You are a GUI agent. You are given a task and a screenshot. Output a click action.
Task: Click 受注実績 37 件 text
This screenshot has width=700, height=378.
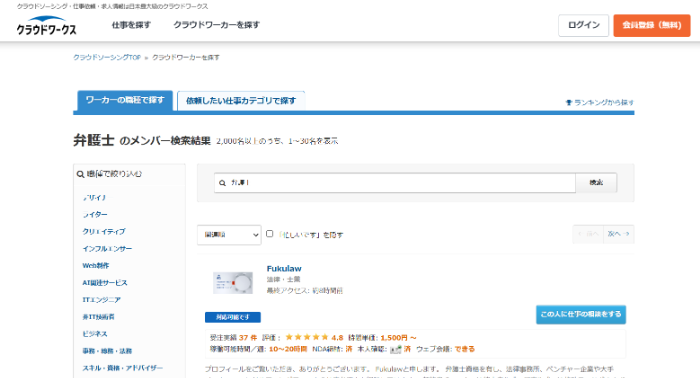point(233,338)
